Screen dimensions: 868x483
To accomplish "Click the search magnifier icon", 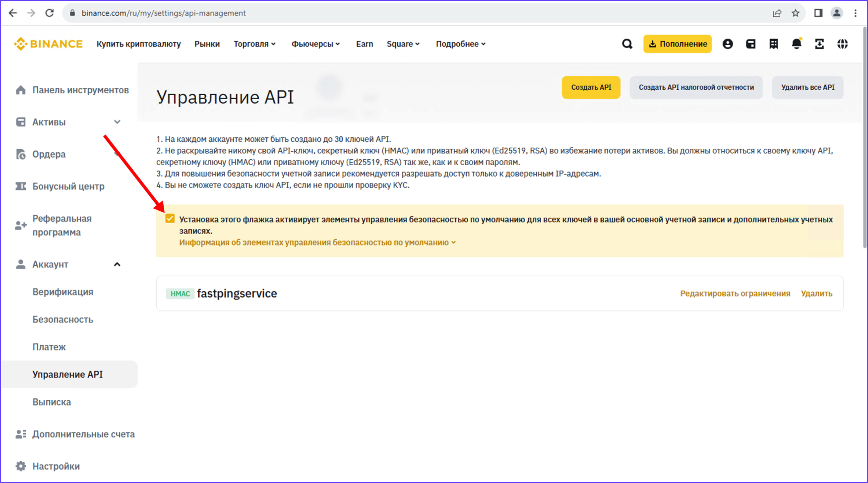I will [627, 44].
